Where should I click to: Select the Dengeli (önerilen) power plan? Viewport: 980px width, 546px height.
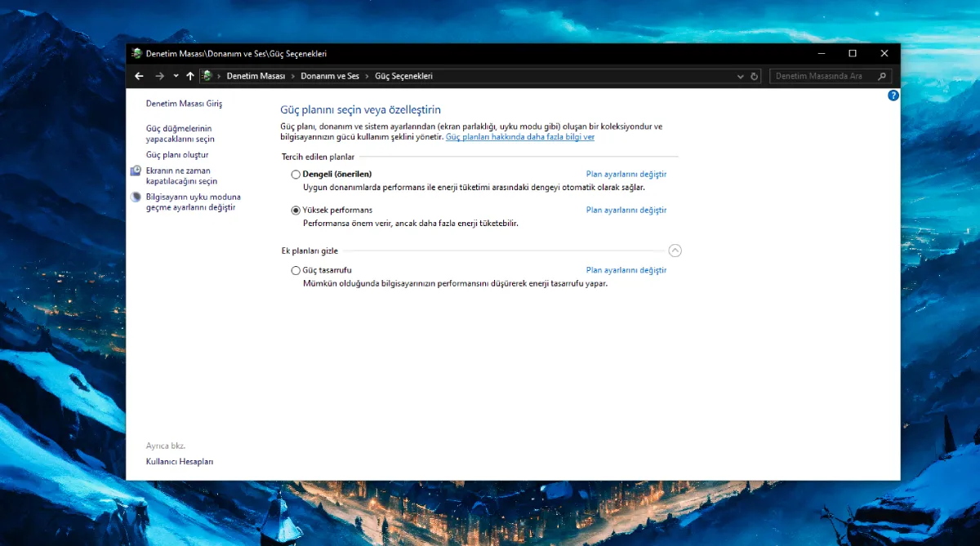(296, 175)
